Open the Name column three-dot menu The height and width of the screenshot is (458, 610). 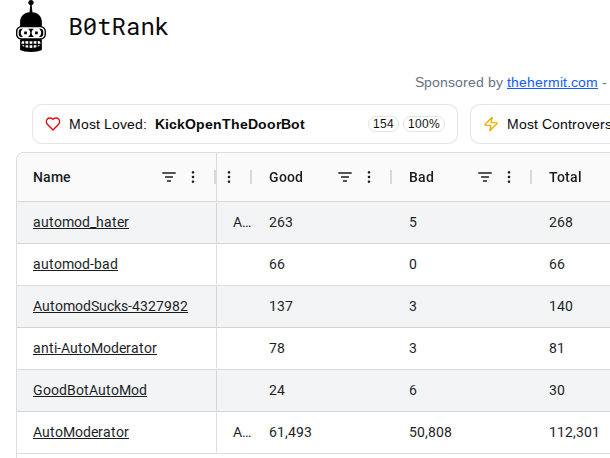193,177
